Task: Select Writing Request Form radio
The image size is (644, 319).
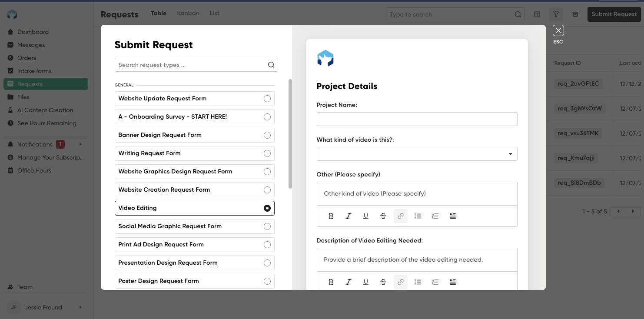Action: click(x=267, y=153)
